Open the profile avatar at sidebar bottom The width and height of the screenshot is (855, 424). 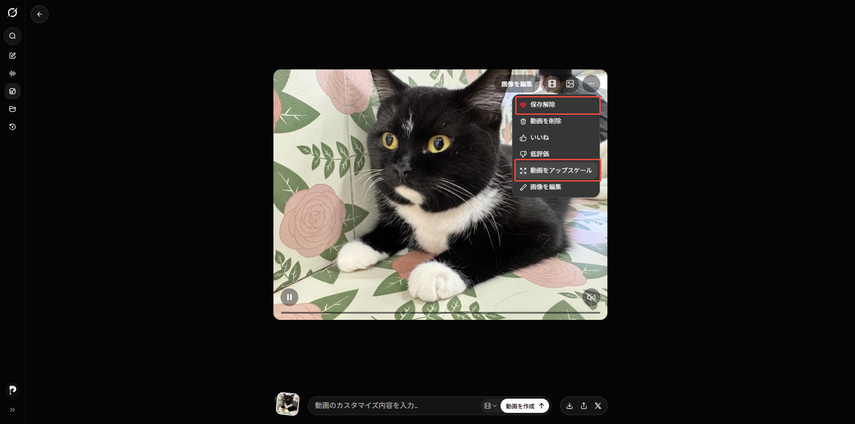[13, 390]
